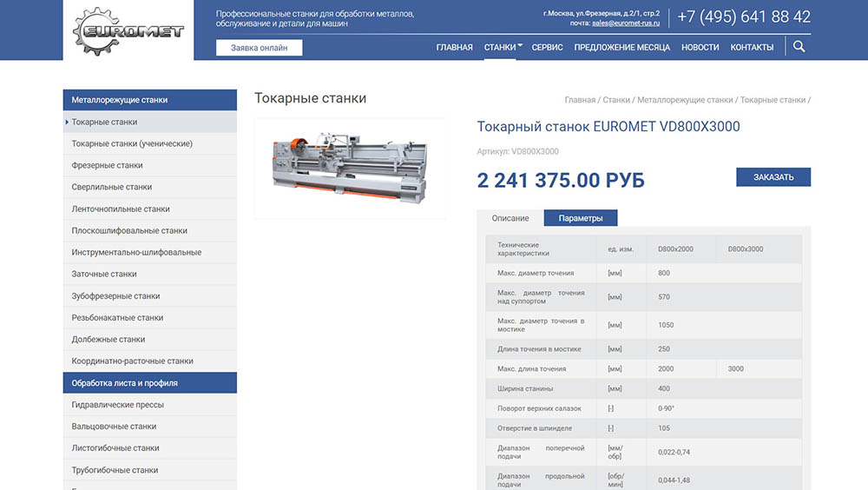Click the value 0,022-0,74 in table
868x490 pixels.
674,453
